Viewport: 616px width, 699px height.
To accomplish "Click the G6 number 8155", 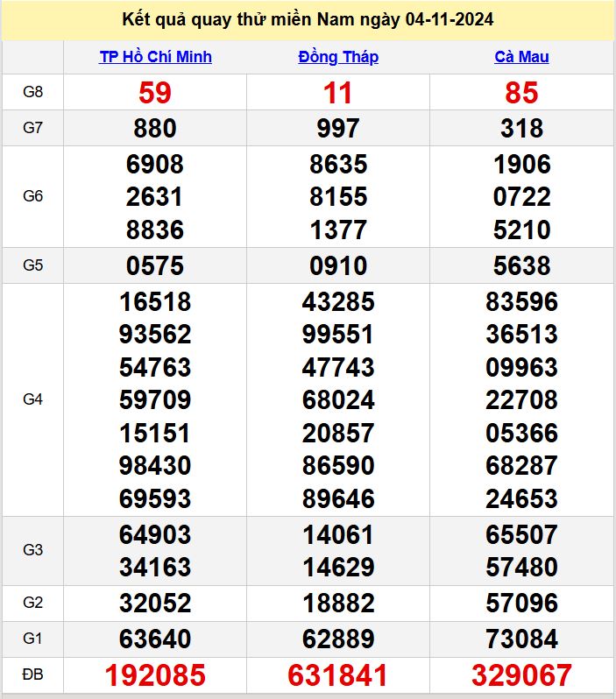I will pyautogui.click(x=338, y=197).
